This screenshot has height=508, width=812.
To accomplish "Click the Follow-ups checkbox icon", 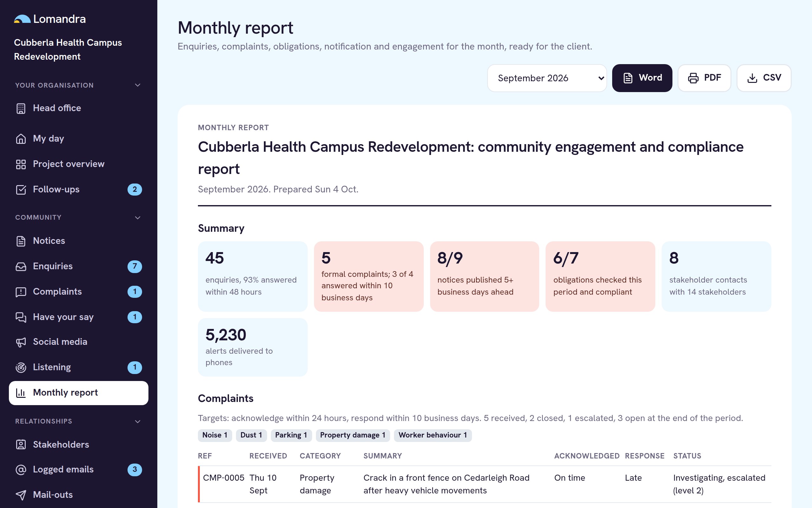I will click(21, 190).
